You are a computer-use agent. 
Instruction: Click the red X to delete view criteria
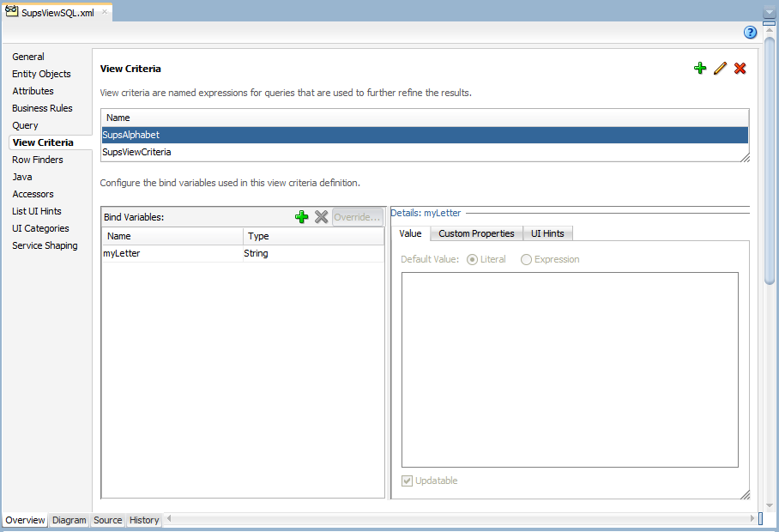[740, 69]
